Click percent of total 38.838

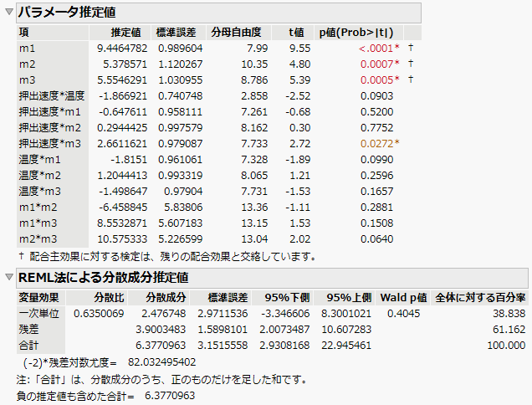tap(509, 314)
